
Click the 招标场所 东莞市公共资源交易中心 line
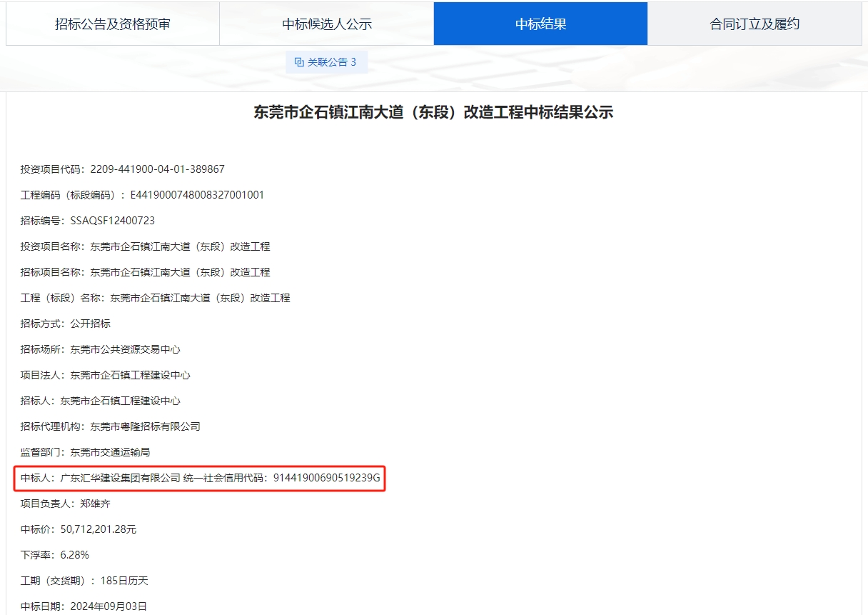click(100, 349)
